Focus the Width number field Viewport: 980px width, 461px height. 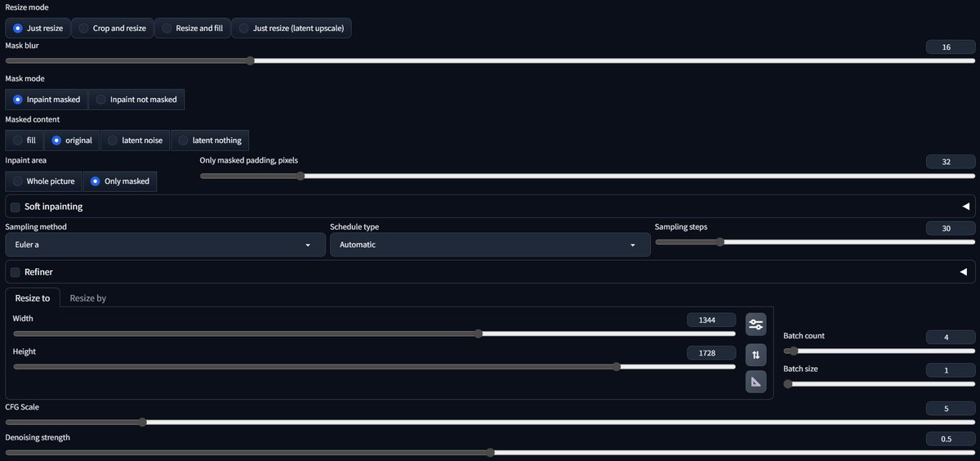(x=711, y=320)
